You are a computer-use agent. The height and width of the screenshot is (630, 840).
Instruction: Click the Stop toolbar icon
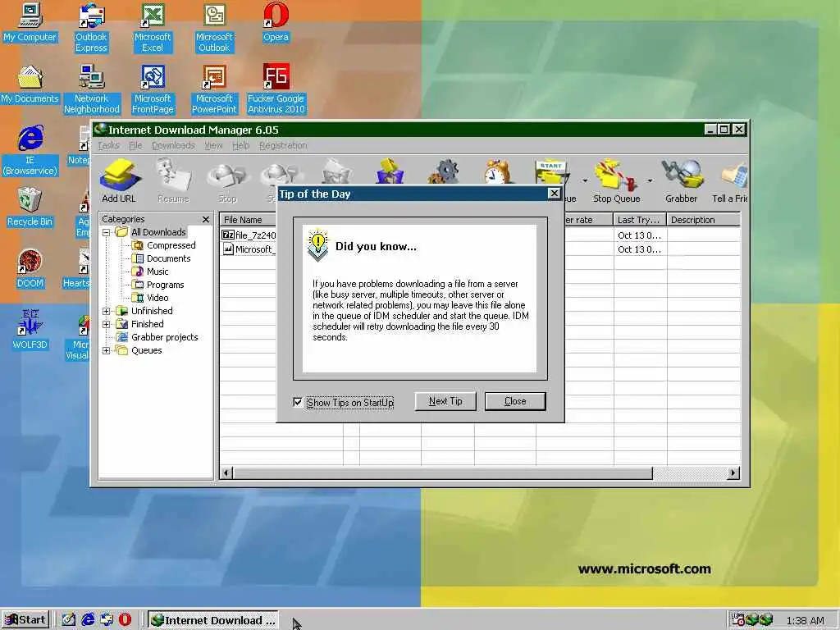coord(227,180)
